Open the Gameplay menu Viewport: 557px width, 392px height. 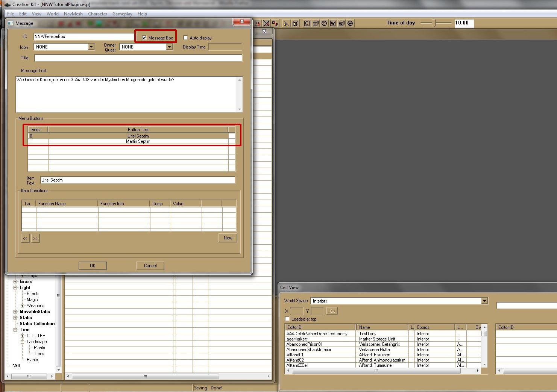click(122, 14)
